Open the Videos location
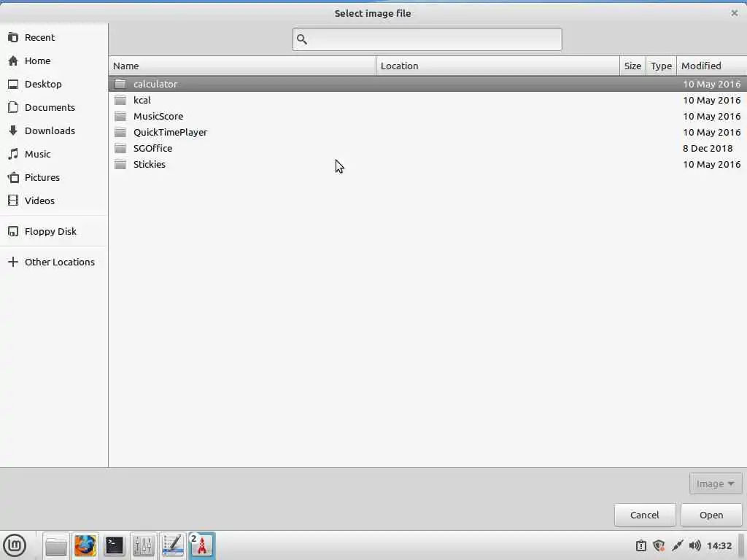The image size is (747, 560). pos(39,201)
